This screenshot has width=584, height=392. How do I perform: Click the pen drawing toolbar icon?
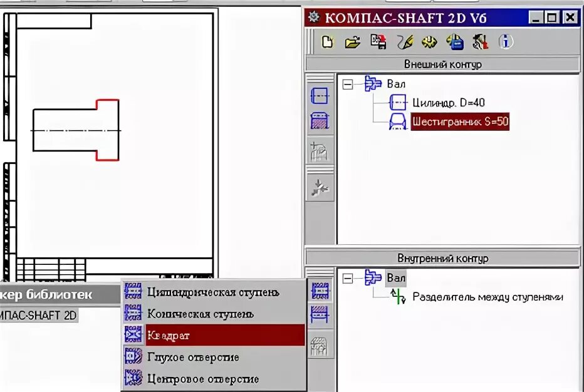point(405,42)
